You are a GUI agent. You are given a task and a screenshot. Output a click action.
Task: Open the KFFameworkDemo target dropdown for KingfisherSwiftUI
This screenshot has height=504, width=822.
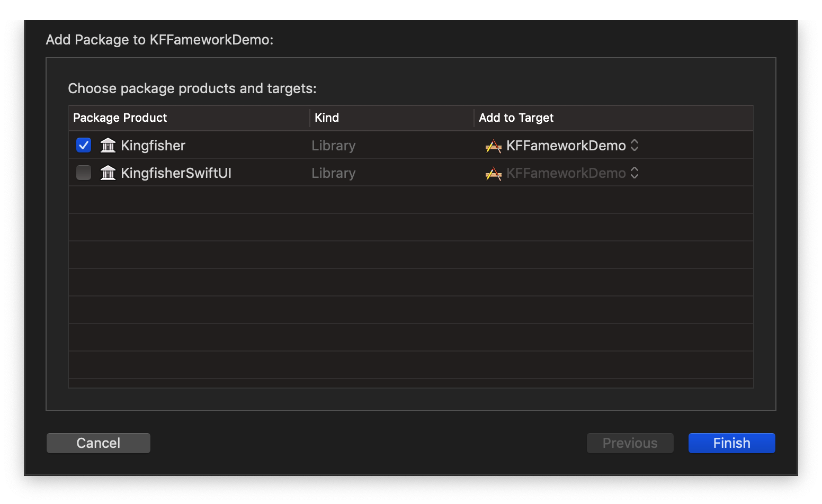coord(566,173)
